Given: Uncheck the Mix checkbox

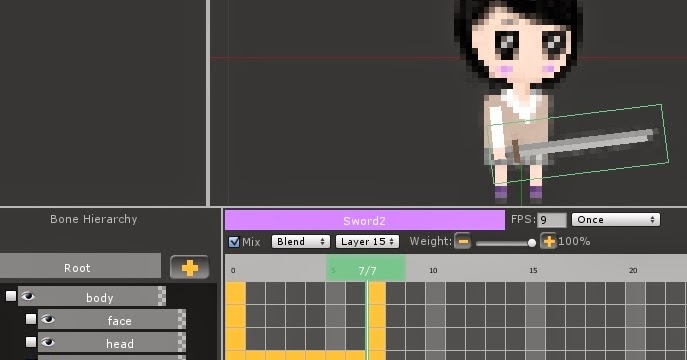Looking at the screenshot, I should point(234,242).
